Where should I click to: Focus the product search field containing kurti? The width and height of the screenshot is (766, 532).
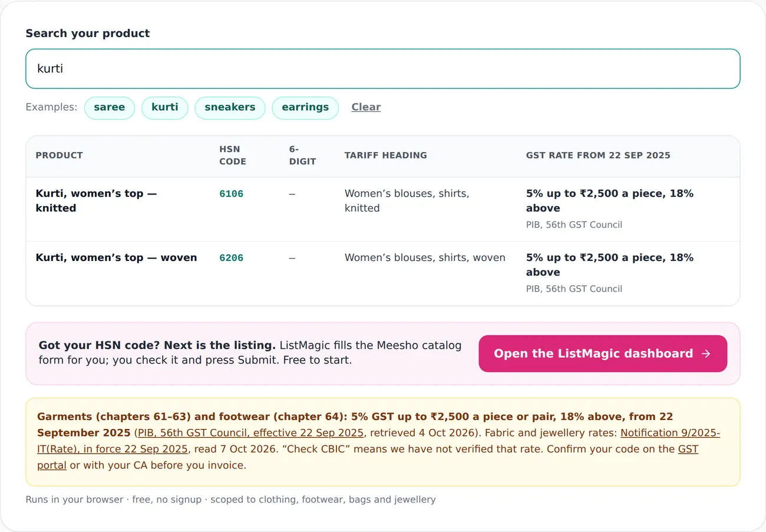[383, 69]
